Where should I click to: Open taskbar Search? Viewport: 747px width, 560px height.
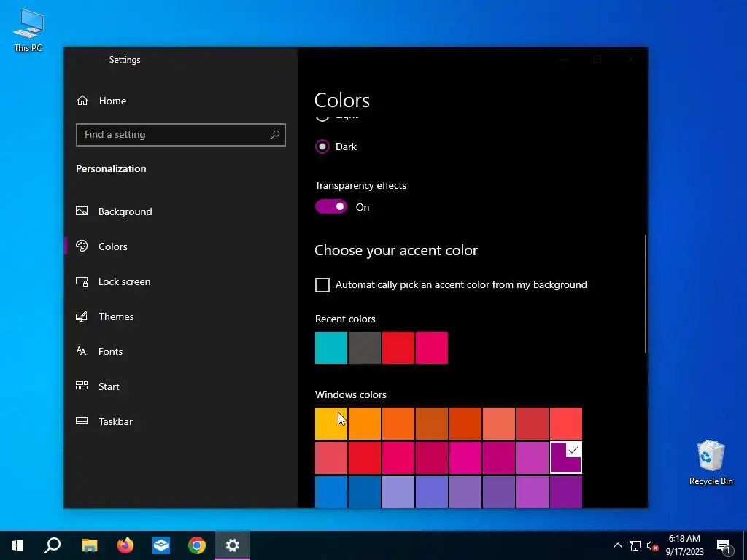pos(53,545)
